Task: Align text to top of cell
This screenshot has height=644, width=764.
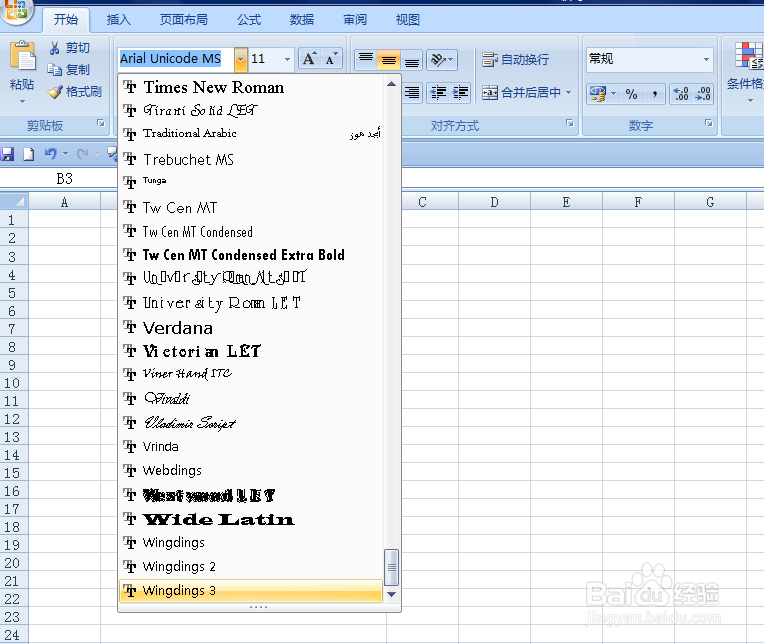Action: pos(366,59)
